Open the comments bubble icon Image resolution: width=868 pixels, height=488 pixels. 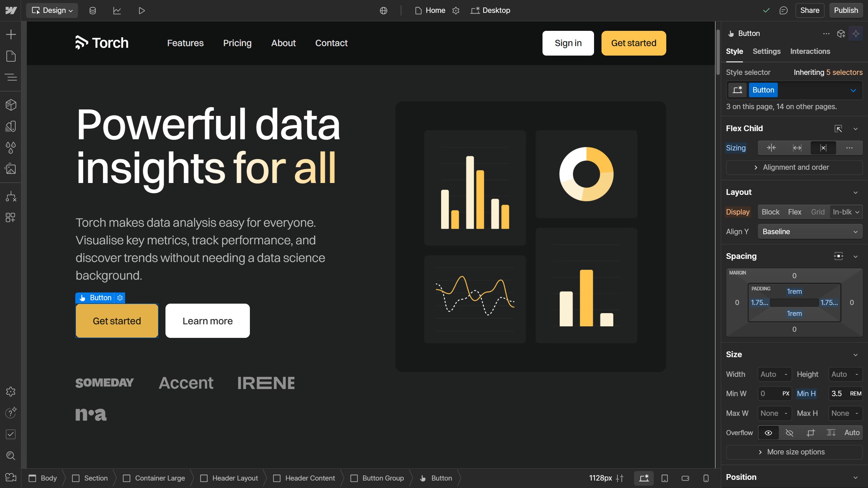pyautogui.click(x=783, y=11)
